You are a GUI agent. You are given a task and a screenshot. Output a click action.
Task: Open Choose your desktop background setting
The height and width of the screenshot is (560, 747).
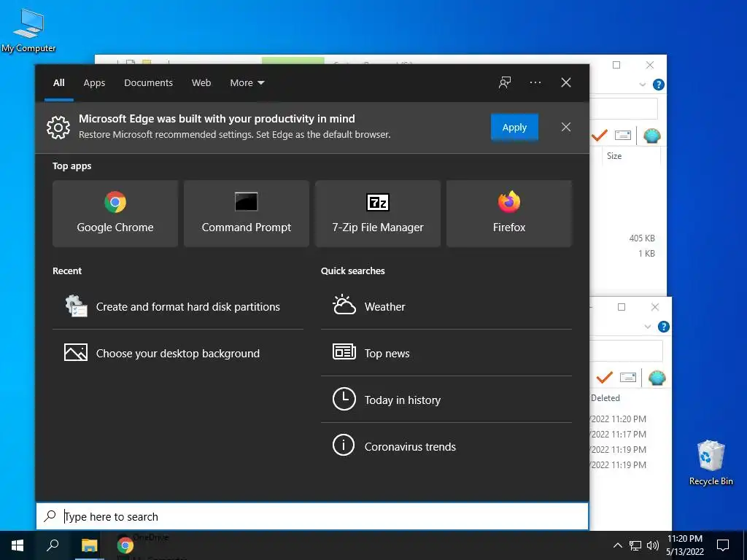[x=178, y=354]
